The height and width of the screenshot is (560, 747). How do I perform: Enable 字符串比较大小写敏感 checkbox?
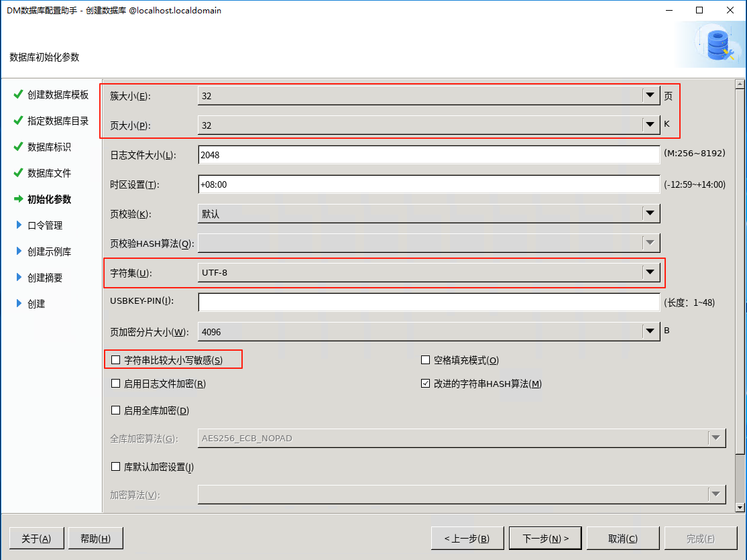pyautogui.click(x=116, y=360)
